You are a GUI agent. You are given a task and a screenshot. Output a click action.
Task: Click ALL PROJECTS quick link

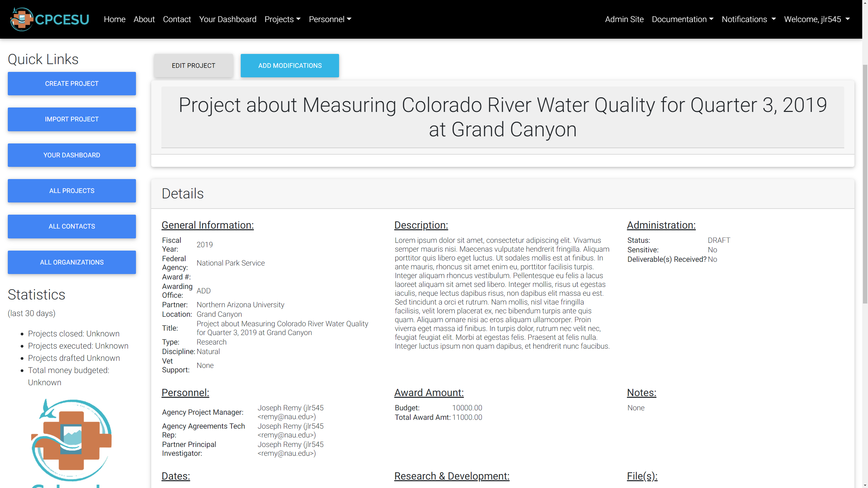point(72,190)
